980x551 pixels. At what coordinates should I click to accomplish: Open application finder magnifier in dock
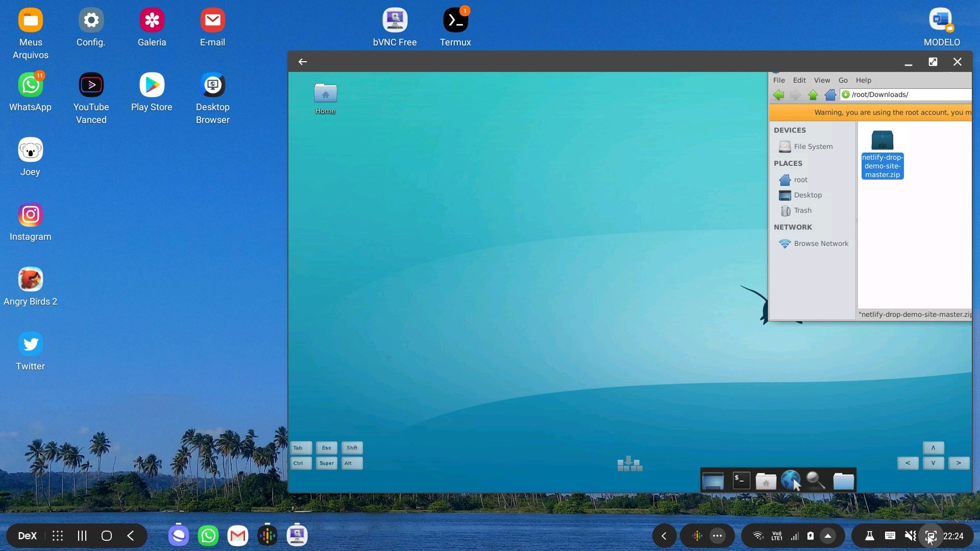click(x=816, y=481)
